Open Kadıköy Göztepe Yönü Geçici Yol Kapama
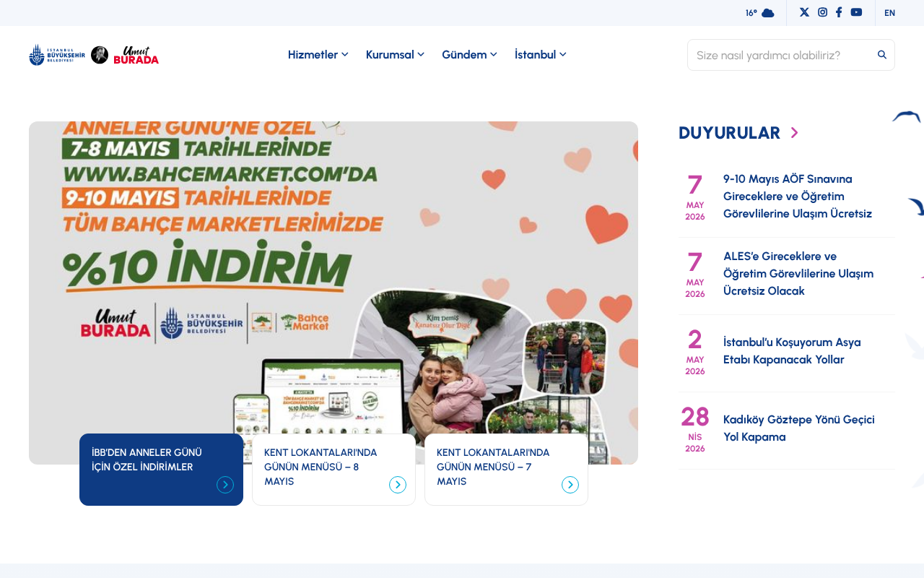 coord(799,428)
